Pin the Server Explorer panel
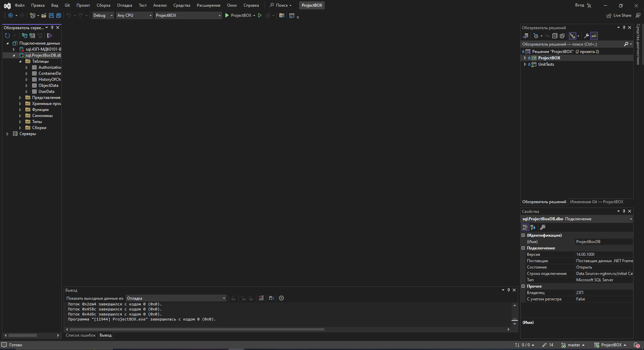The height and width of the screenshot is (350, 644). [52, 27]
